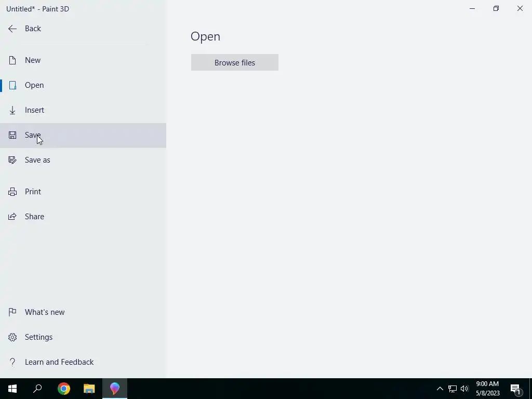Image resolution: width=532 pixels, height=399 pixels.
Task: Select Save in the sidebar menu
Action: tap(83, 136)
